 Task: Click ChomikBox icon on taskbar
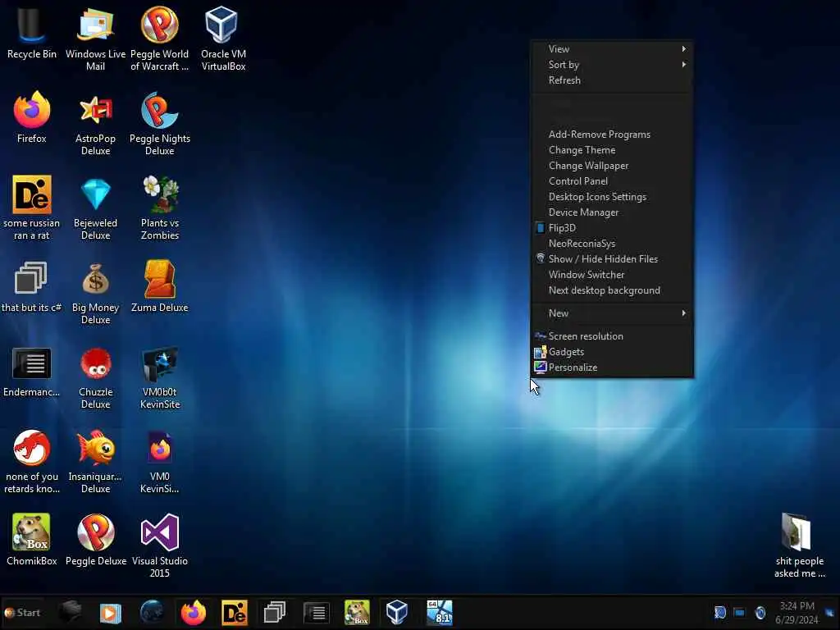[x=357, y=613]
